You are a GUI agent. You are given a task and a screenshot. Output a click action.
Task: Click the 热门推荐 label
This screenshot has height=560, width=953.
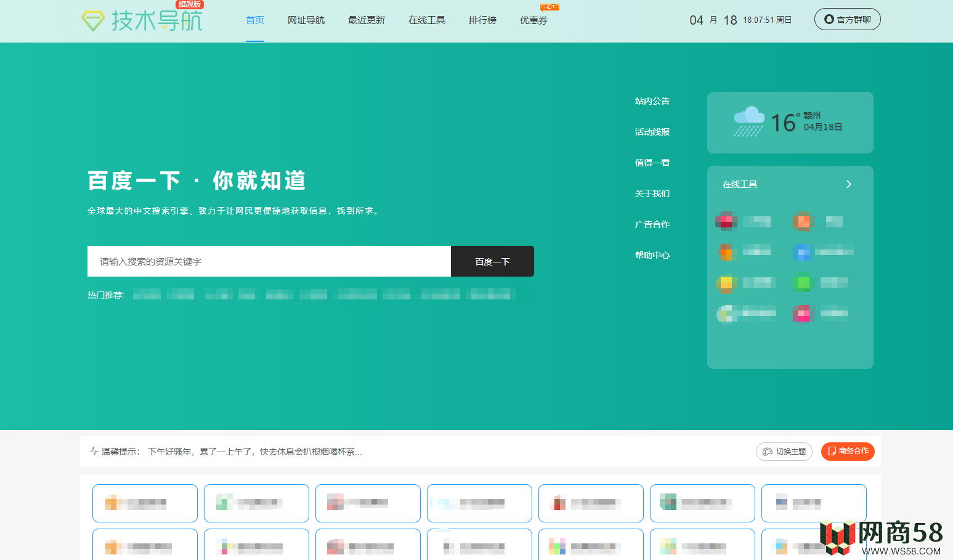[x=106, y=295]
